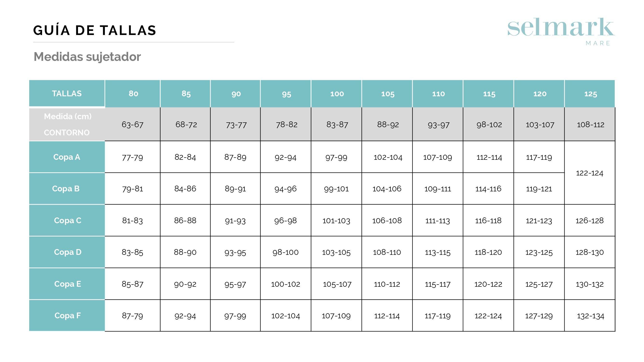The width and height of the screenshot is (644, 362).
Task: Click the merged 122-124 cell under size 125
Action: coord(589,173)
